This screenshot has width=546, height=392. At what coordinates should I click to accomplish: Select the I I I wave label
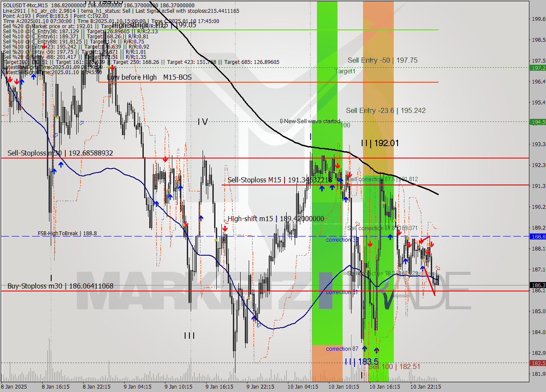click(x=189, y=335)
